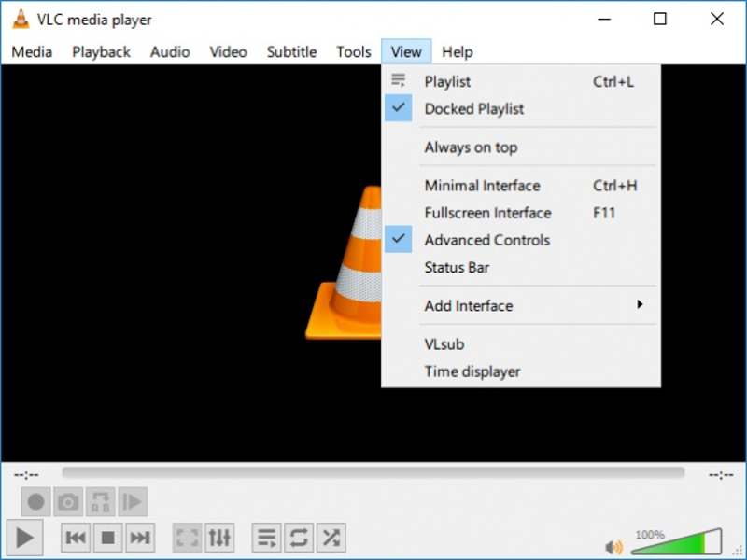
Task: Open the extended settings equalizer
Action: pos(219,537)
